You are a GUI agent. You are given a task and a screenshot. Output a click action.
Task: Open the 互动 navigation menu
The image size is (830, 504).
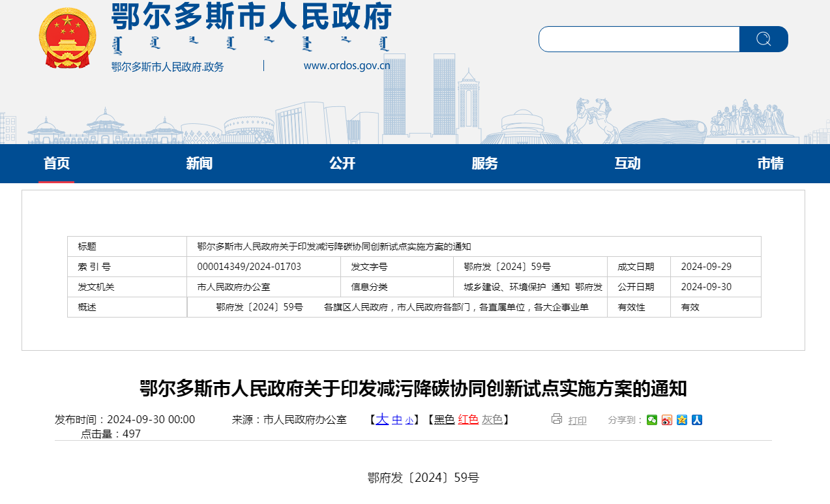(x=627, y=164)
